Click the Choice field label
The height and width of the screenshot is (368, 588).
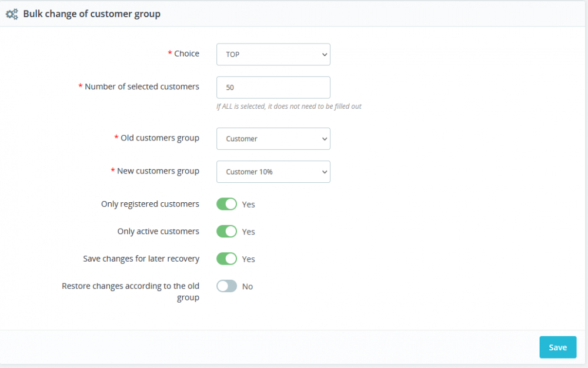(186, 53)
